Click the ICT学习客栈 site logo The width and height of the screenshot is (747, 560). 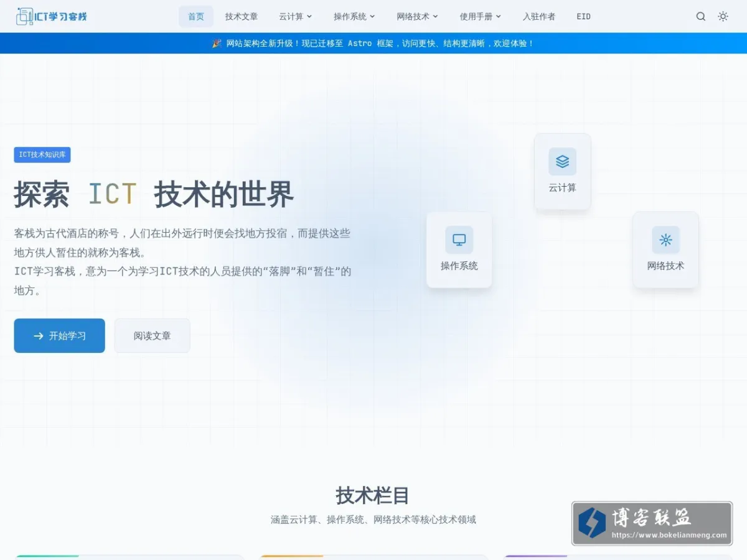[x=52, y=16]
